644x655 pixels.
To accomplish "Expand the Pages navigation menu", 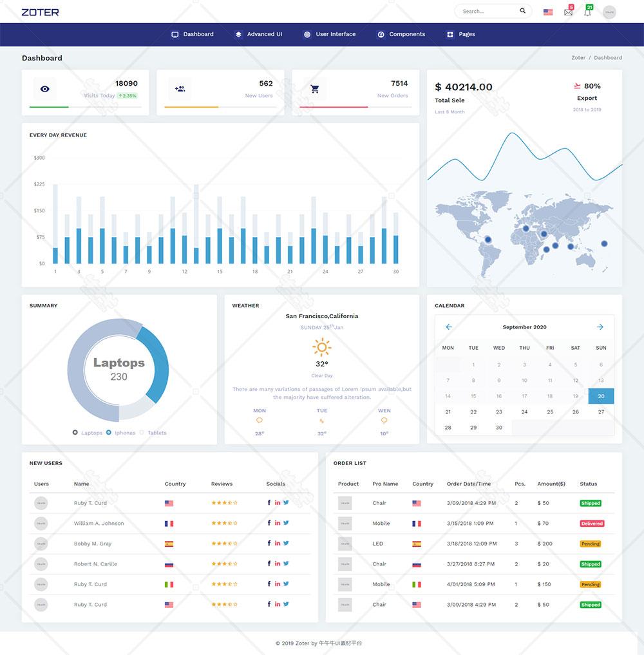I will (460, 34).
